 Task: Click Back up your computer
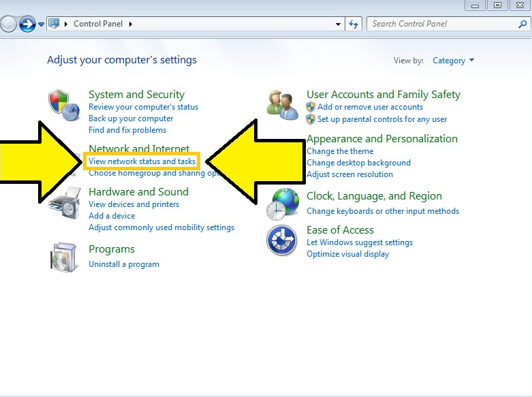(131, 118)
